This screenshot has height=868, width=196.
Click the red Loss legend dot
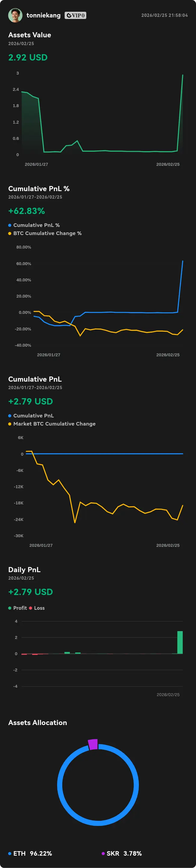point(31,608)
